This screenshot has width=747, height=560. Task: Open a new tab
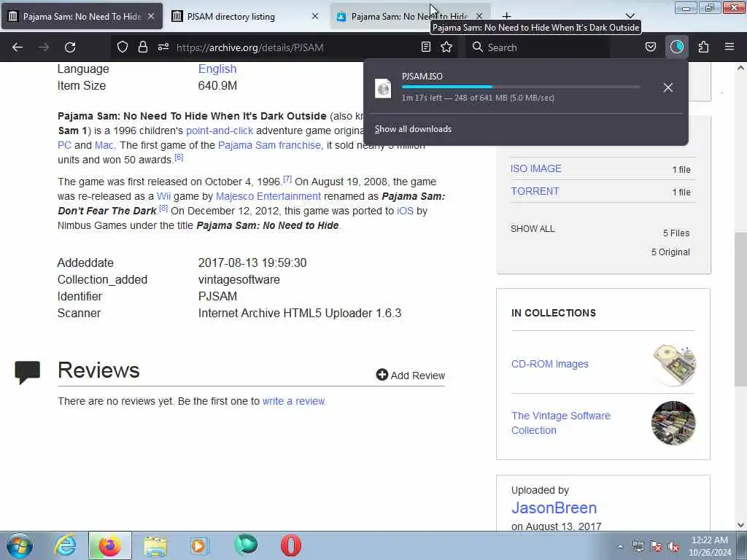coord(506,16)
